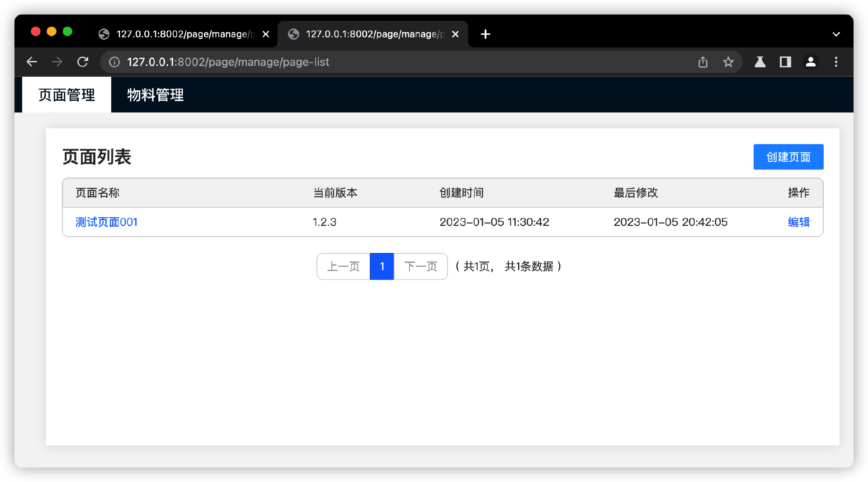
Task: Open Chrome three-dot menu
Action: click(x=836, y=62)
